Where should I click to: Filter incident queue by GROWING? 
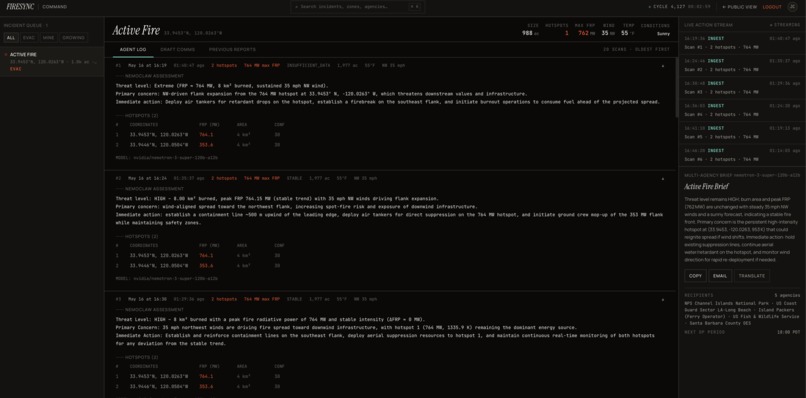pyautogui.click(x=73, y=38)
